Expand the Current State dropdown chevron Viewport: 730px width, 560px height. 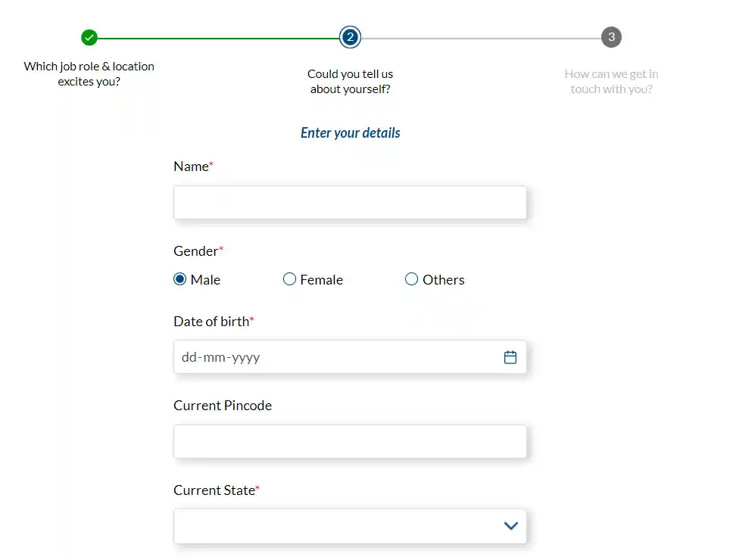(510, 526)
